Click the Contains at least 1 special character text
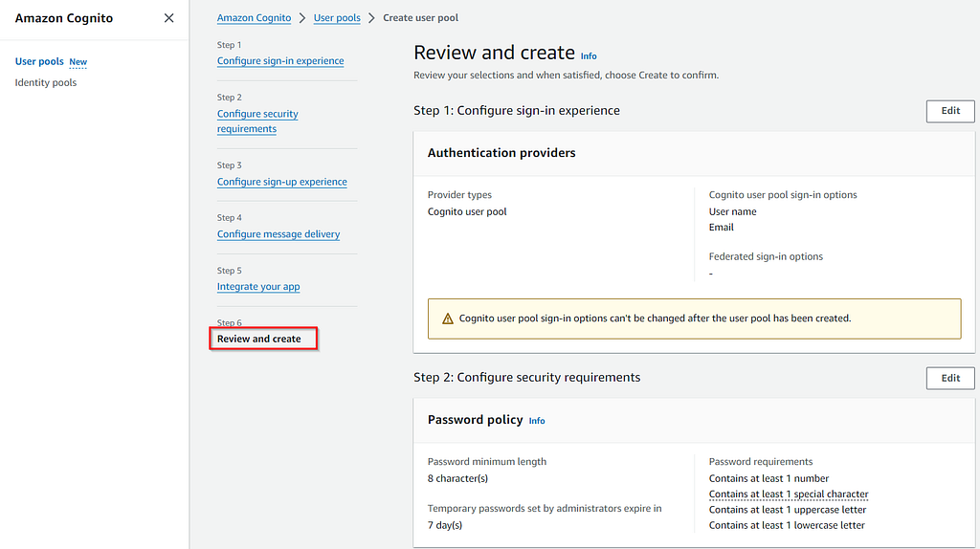980x549 pixels. [789, 494]
